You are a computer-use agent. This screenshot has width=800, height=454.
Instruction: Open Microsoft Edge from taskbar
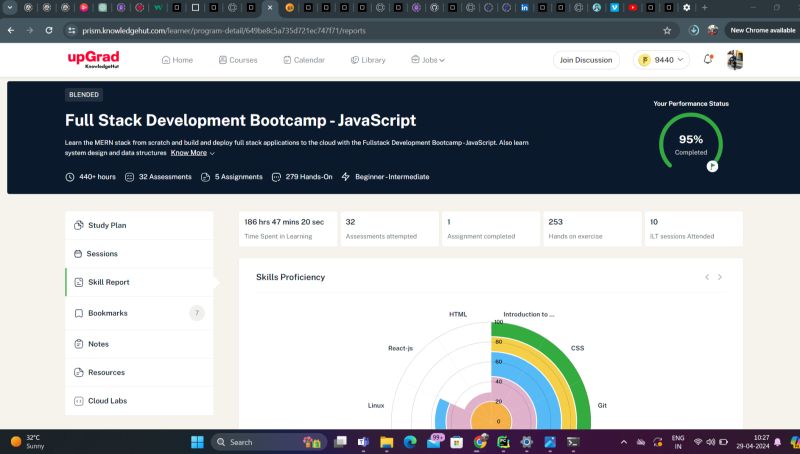(410, 442)
